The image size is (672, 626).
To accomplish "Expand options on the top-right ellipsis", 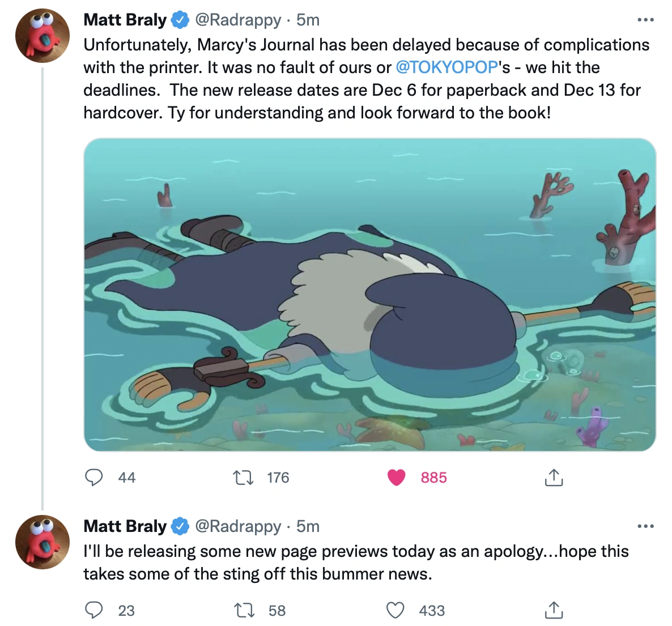I will 645,19.
